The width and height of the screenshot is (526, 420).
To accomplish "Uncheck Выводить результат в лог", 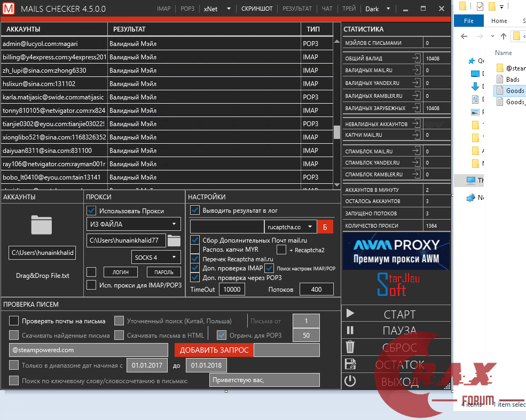I will click(195, 210).
